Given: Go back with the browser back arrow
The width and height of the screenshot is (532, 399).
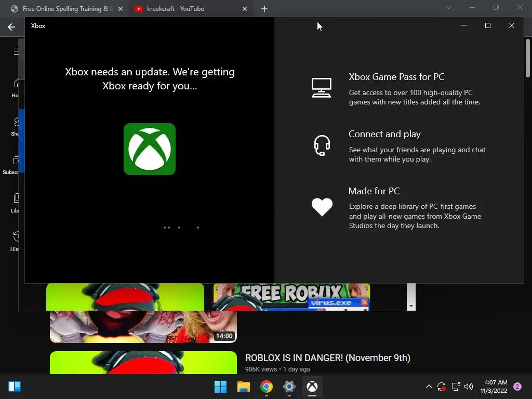Looking at the screenshot, I should tap(11, 27).
